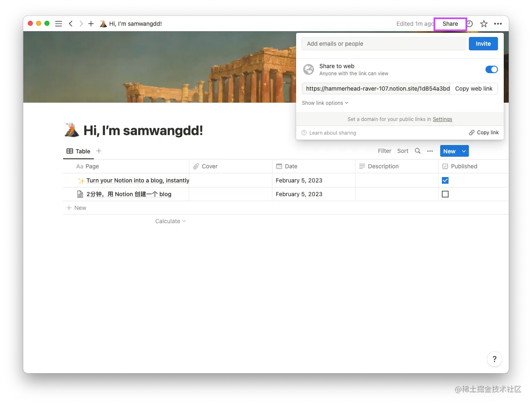Screen dimensions: 532x404
Task: Select the public notion.site URL field
Action: pyautogui.click(x=376, y=89)
